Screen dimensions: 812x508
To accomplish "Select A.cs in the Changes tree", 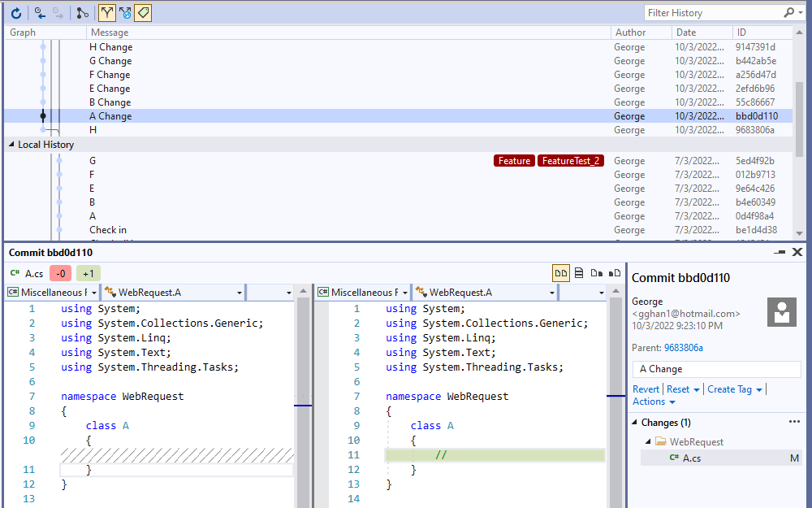I will [x=691, y=458].
